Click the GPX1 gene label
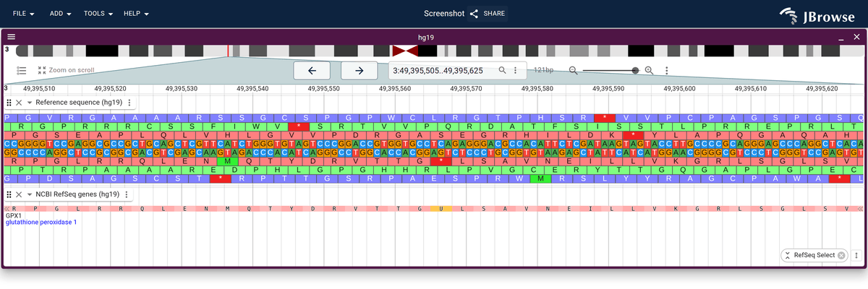Image resolution: width=868 pixels, height=289 pixels. click(x=14, y=215)
